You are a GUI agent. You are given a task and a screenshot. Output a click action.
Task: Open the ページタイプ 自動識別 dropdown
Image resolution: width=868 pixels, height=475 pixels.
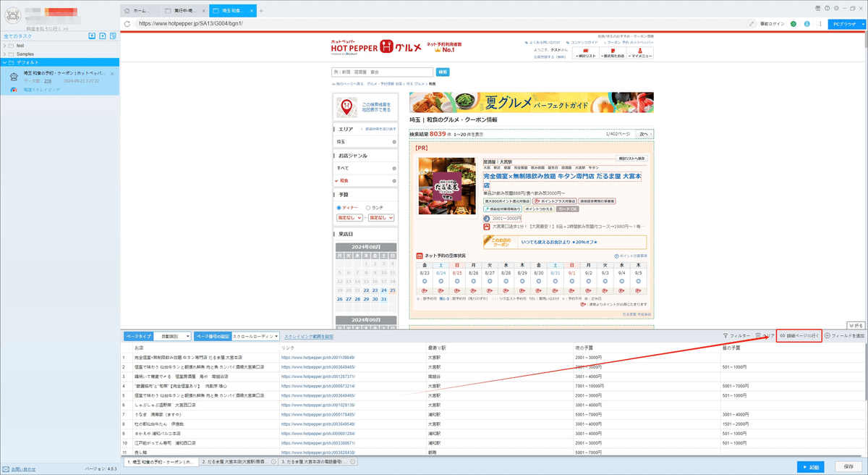[174, 336]
